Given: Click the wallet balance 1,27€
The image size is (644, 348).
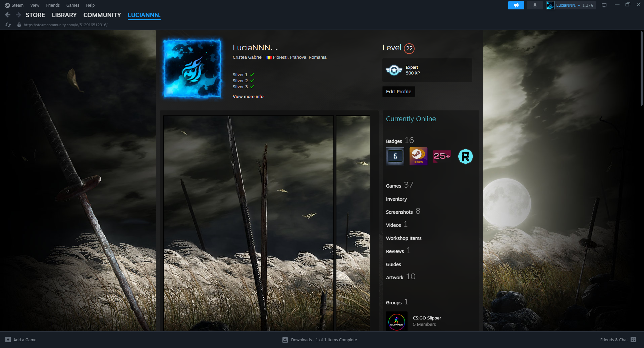Looking at the screenshot, I should (588, 5).
